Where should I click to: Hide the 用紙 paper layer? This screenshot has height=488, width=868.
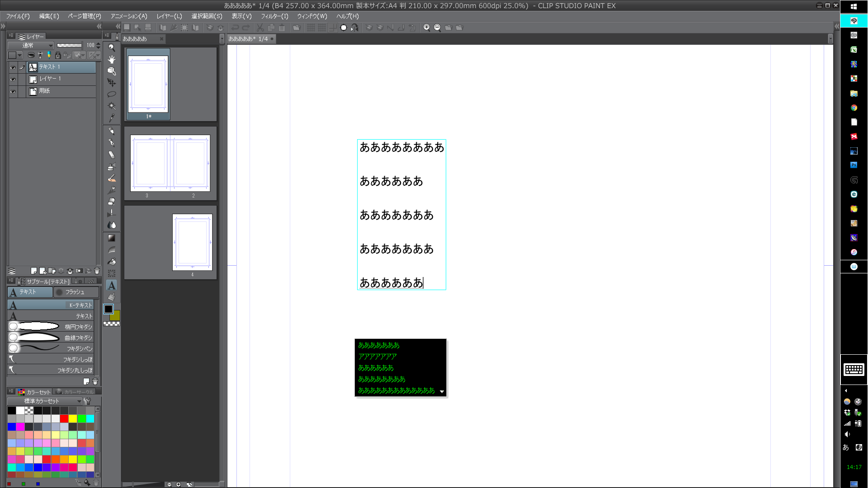(x=13, y=91)
